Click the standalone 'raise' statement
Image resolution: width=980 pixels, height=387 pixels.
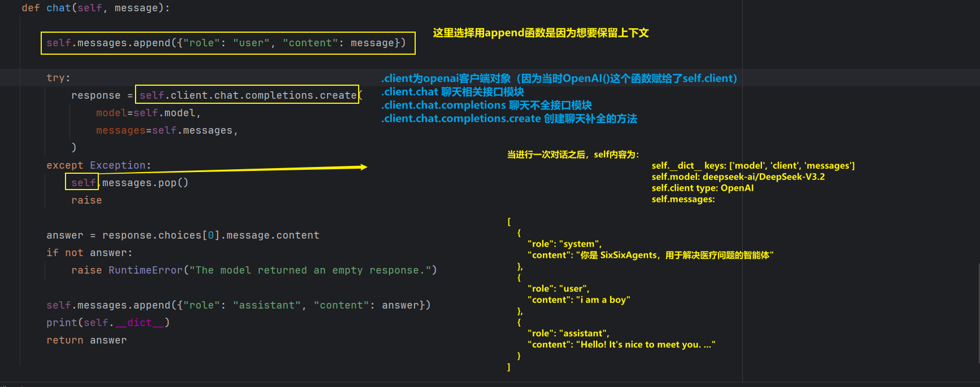click(x=86, y=200)
